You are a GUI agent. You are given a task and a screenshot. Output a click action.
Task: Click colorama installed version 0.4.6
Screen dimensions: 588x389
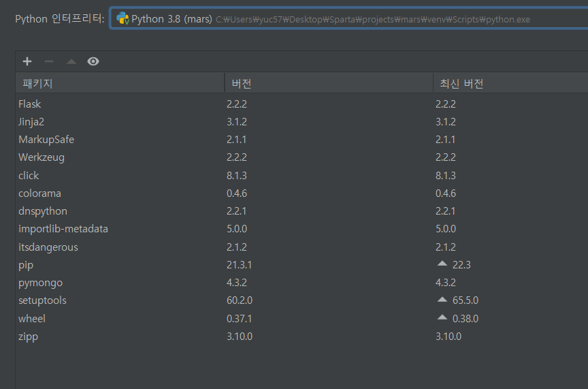pyautogui.click(x=237, y=193)
